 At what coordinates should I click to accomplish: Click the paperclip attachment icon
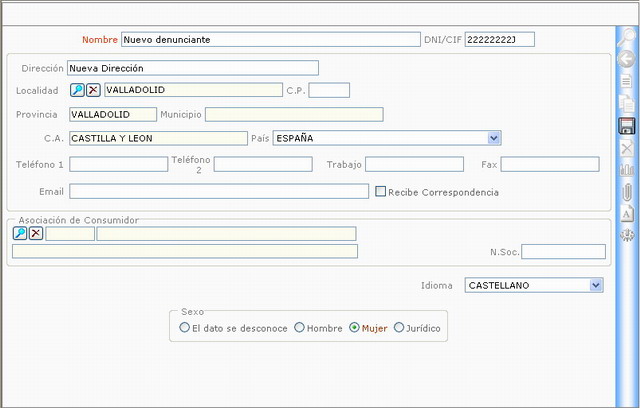point(627,191)
